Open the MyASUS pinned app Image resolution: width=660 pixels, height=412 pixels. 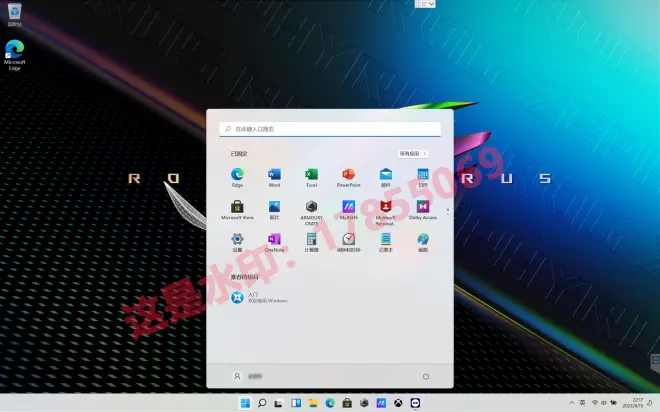[348, 208]
